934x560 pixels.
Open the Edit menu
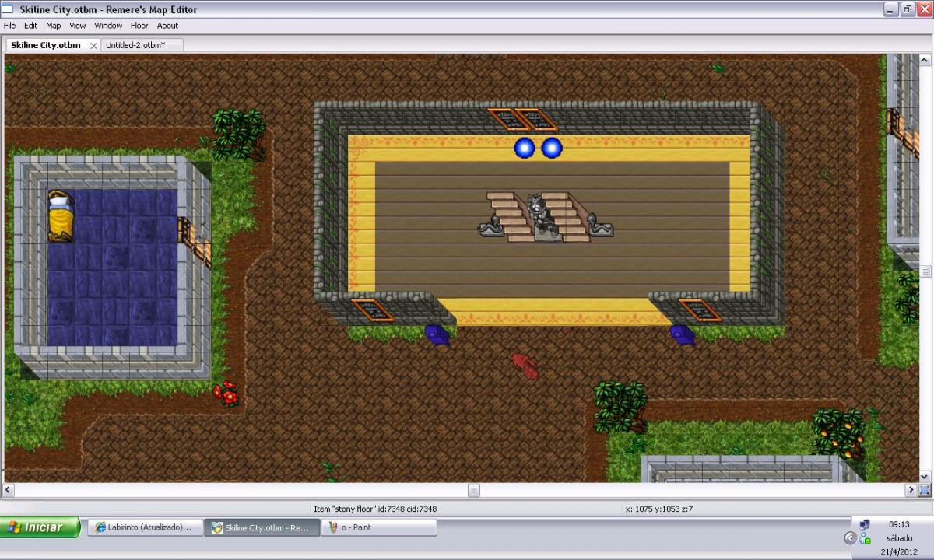click(x=30, y=26)
